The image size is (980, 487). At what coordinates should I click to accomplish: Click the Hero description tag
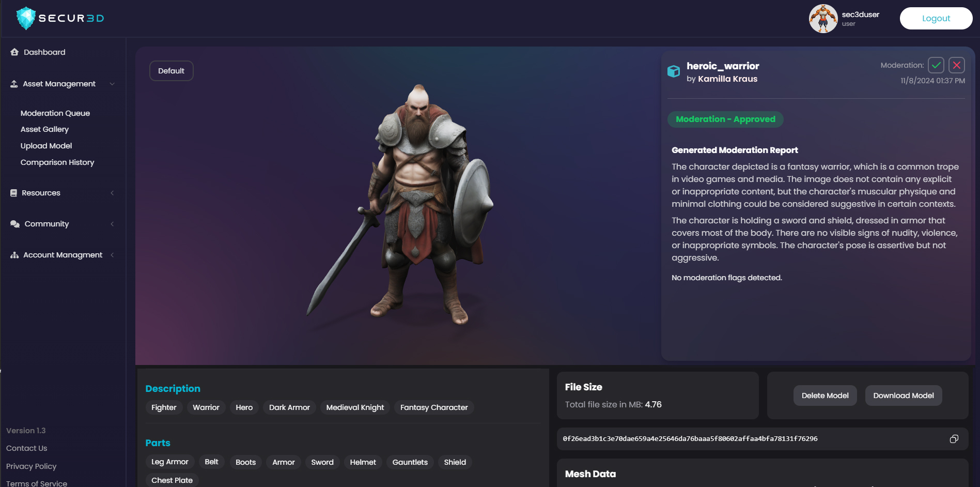[244, 407]
